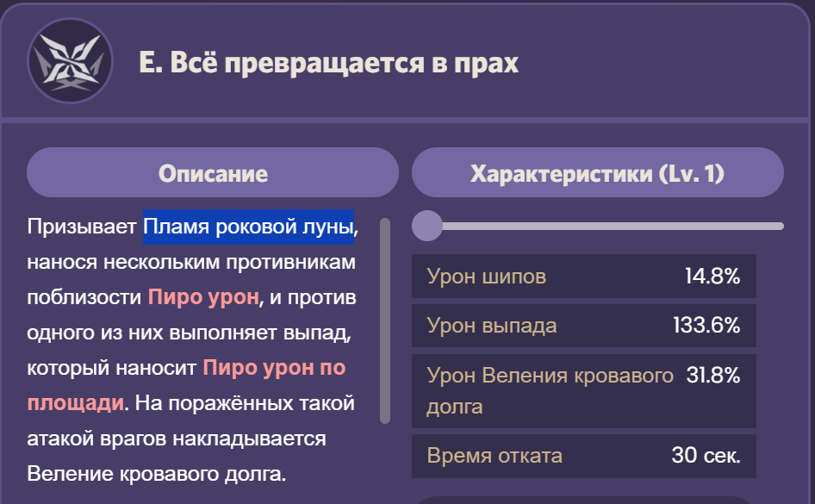This screenshot has width=815, height=504.
Task: Click the 'Урон Веления кровавого долга' stat label
Action: pyautogui.click(x=550, y=376)
